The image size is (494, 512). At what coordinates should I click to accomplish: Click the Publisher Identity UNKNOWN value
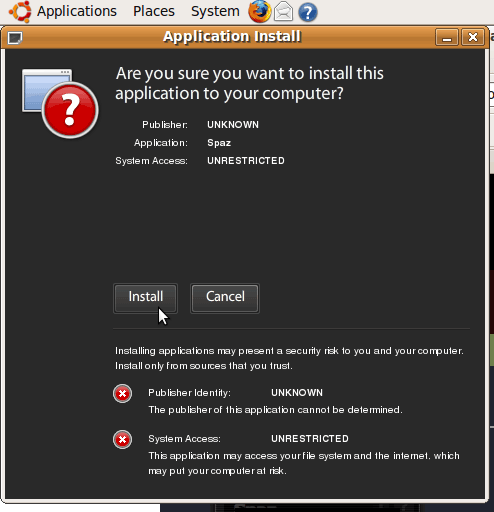tap(297, 393)
